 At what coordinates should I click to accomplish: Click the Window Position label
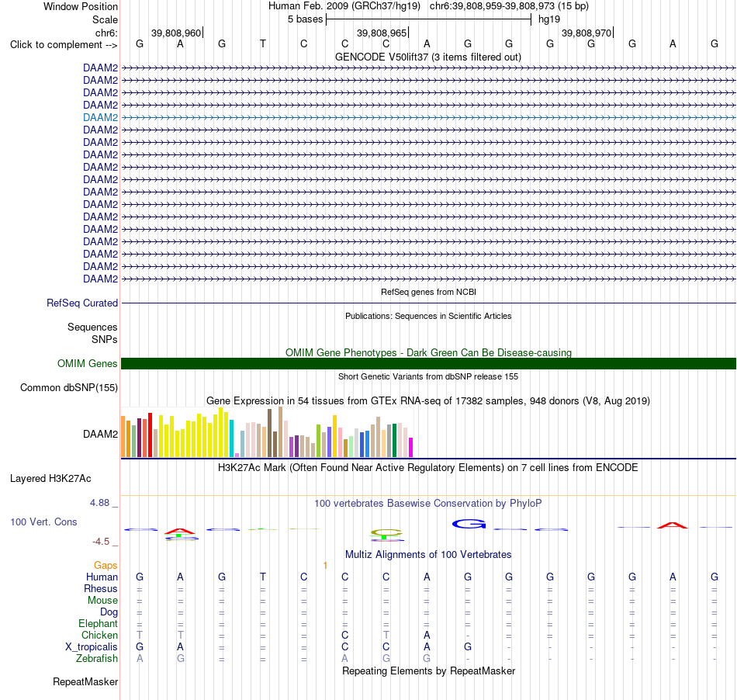81,6
